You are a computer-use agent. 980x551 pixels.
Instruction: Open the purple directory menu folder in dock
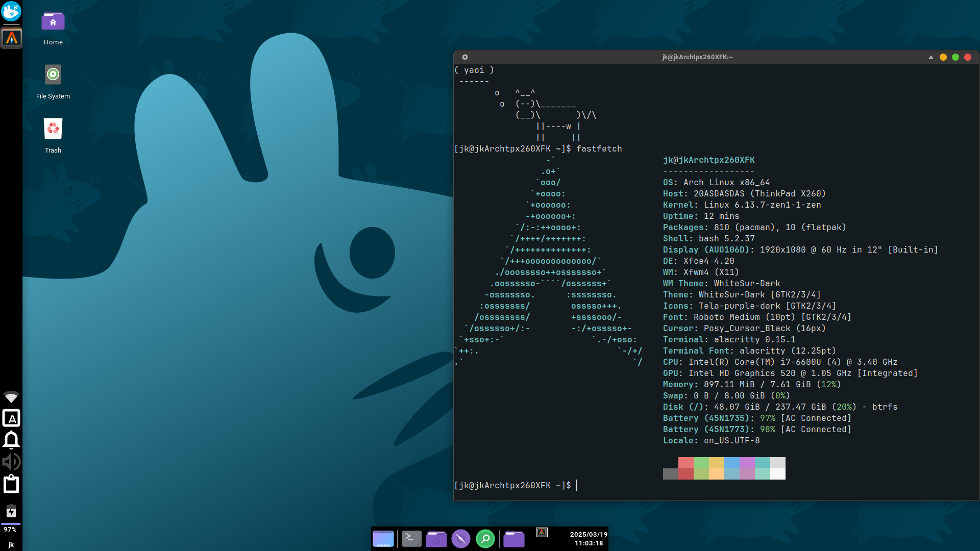point(514,539)
